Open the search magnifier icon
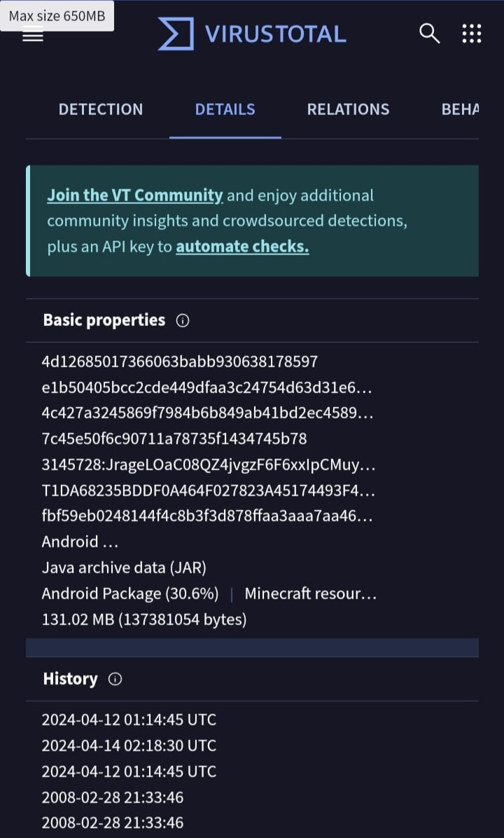The image size is (504, 838). [x=429, y=34]
